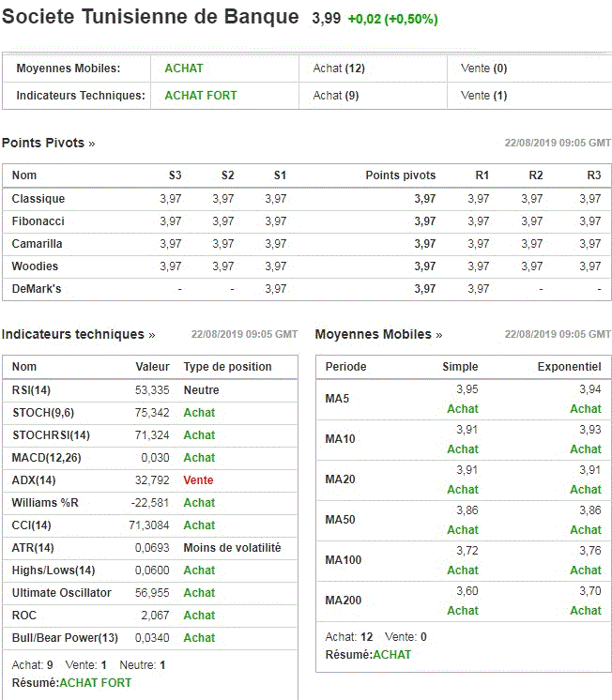Click the RSI(14) indicator row
This screenshot has height=700, width=612.
coord(150,390)
